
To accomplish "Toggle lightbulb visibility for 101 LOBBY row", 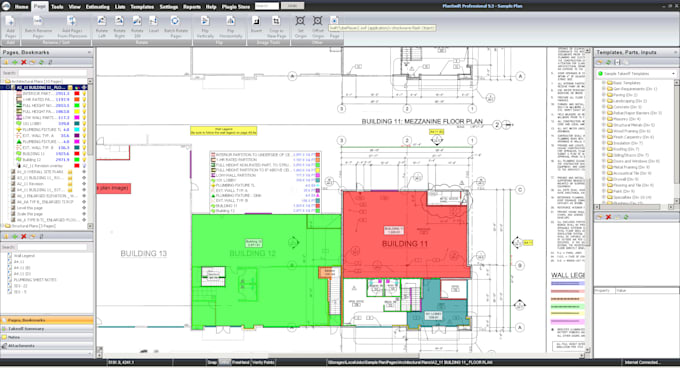I will pos(84,124).
